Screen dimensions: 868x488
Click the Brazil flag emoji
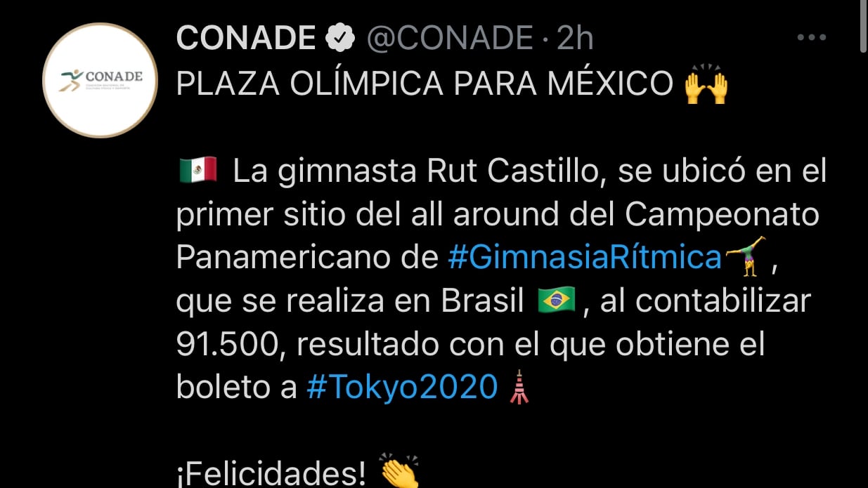point(557,301)
